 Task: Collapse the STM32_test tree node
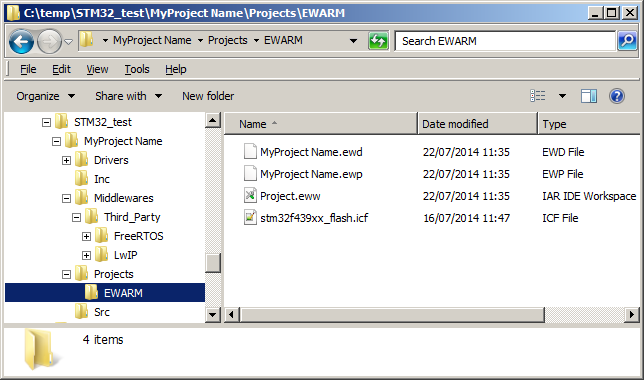(x=46, y=122)
